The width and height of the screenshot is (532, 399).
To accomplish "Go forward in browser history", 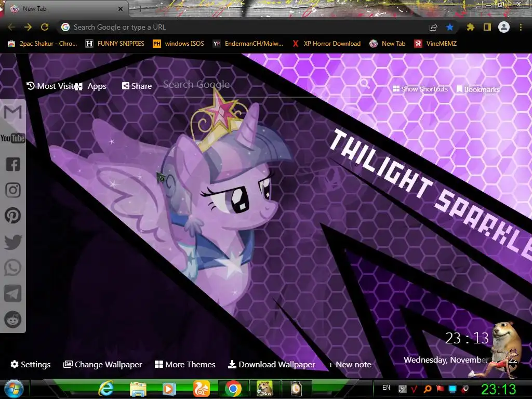I will coord(28,27).
